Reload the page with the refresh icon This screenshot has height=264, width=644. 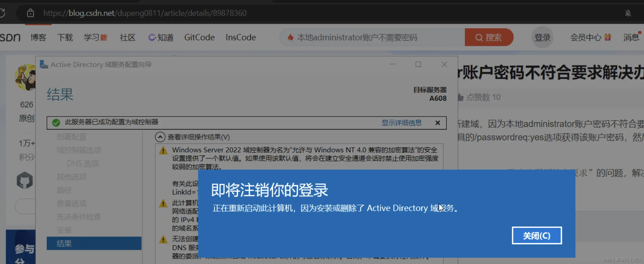pyautogui.click(x=2, y=13)
